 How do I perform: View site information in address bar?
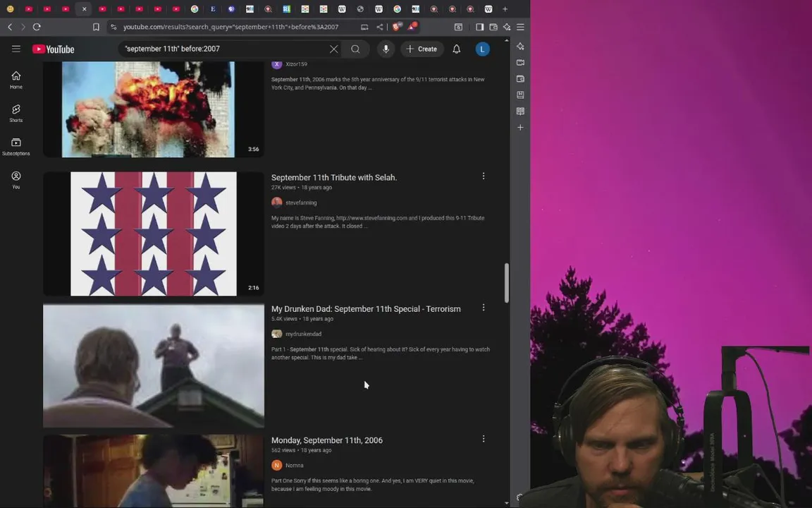click(x=114, y=27)
